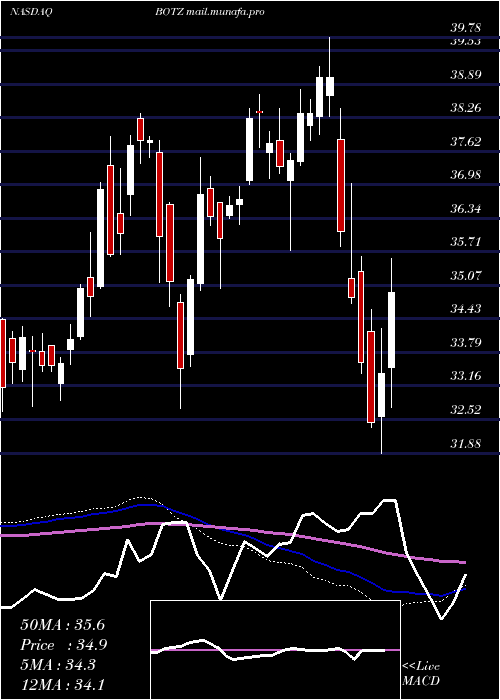Screen dimensions: 500x700
Task: Click the 31.88 price axis label
Action: tap(466, 444)
